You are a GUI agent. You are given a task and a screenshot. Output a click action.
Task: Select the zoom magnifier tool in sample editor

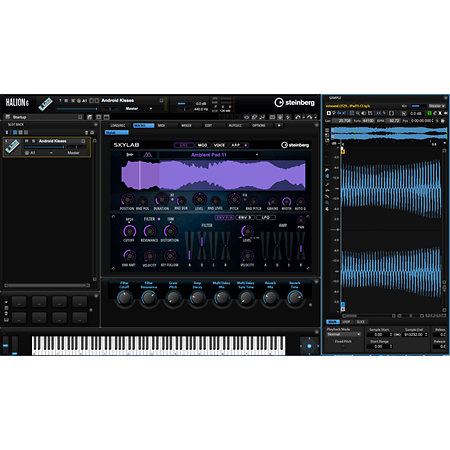pos(358,113)
